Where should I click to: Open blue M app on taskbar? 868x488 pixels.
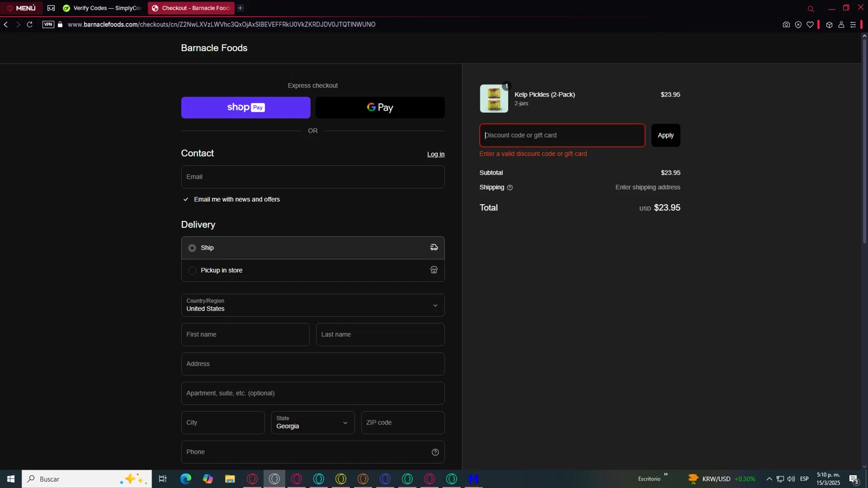(x=473, y=479)
